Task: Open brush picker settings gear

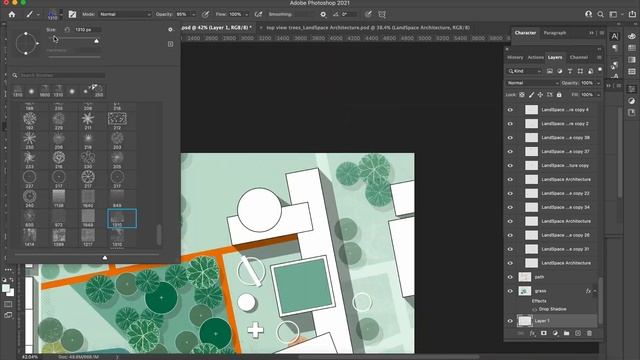Action: 170,29
